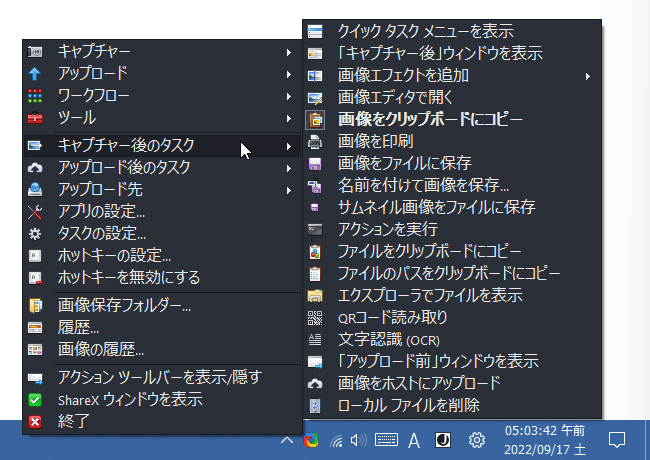650x460 pixels.
Task: Click the volume speaker tray icon
Action: (x=359, y=440)
